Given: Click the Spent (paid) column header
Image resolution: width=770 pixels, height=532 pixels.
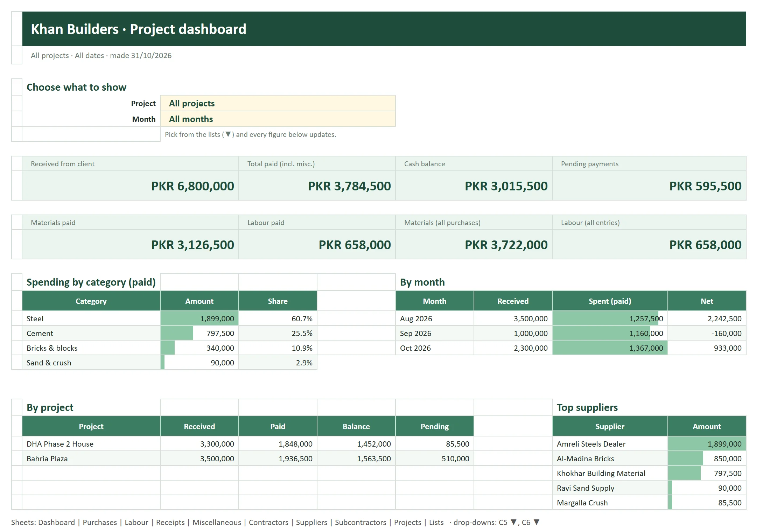Looking at the screenshot, I should point(610,301).
